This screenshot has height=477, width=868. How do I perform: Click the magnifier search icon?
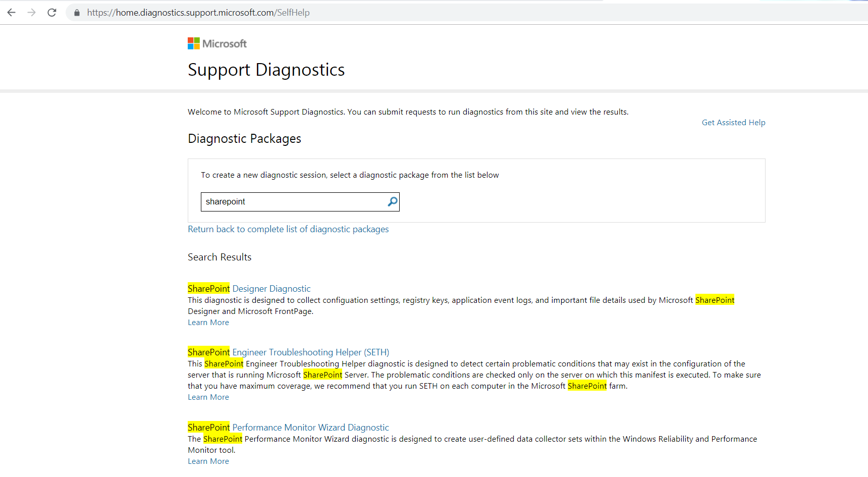tap(392, 202)
